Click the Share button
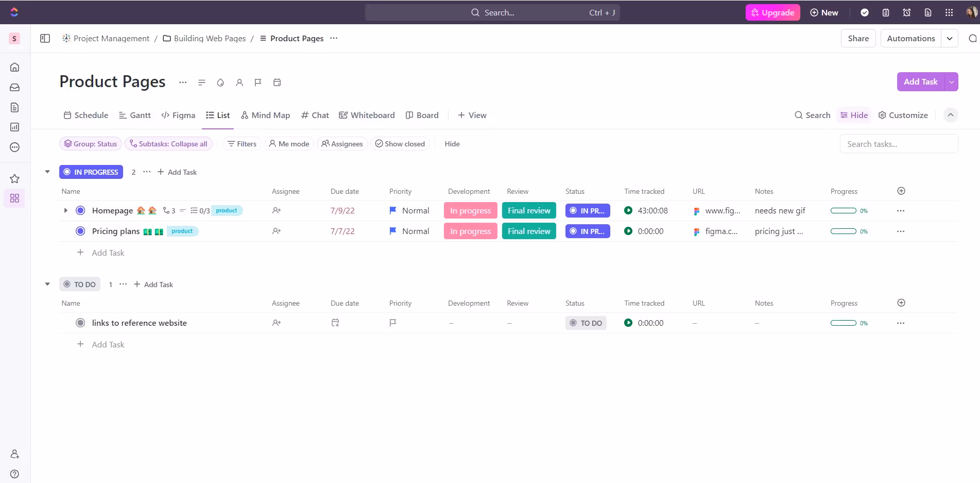Viewport: 980px width, 483px height. (858, 38)
